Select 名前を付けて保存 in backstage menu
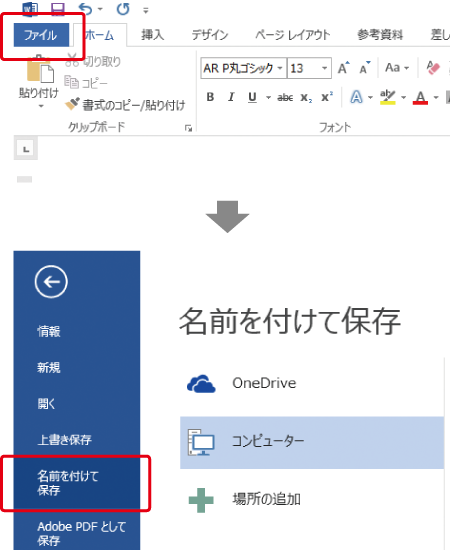This screenshot has height=550, width=450. [77, 483]
